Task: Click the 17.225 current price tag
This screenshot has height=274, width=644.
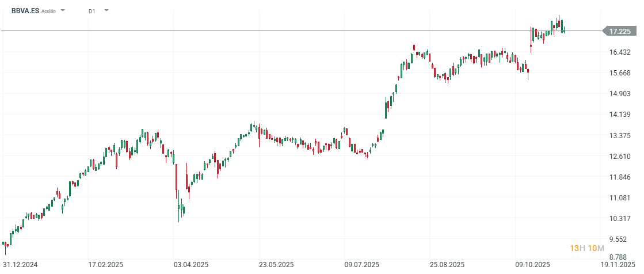Action: (x=619, y=31)
